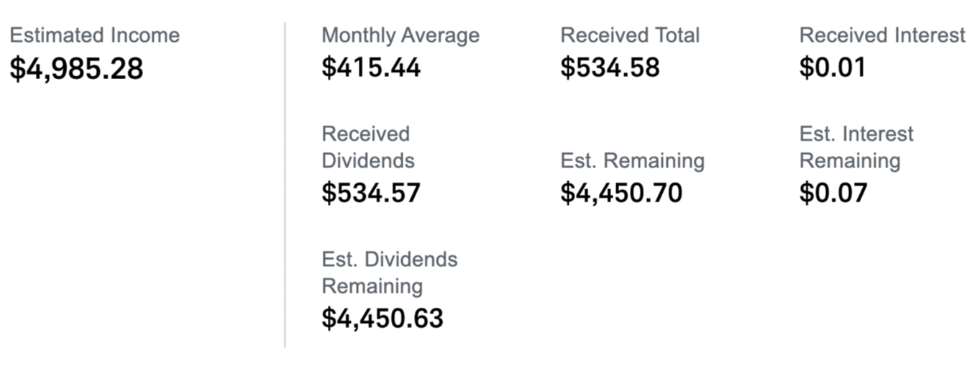Click the Estimated Income label

pos(94,35)
